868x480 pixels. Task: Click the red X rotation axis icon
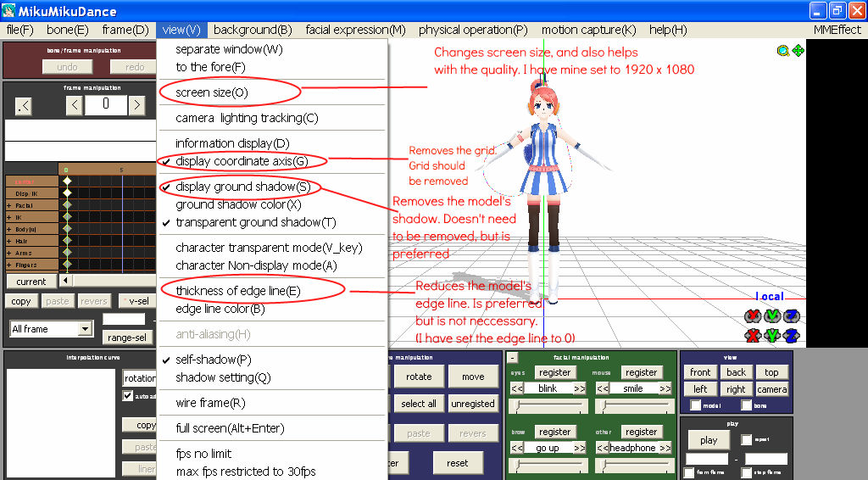pyautogui.click(x=753, y=316)
